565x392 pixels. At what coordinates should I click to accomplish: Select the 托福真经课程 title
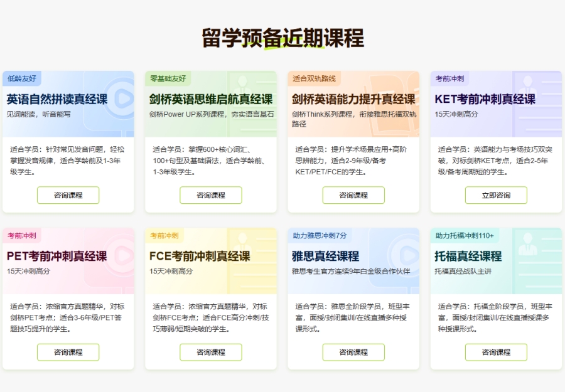[x=468, y=256]
